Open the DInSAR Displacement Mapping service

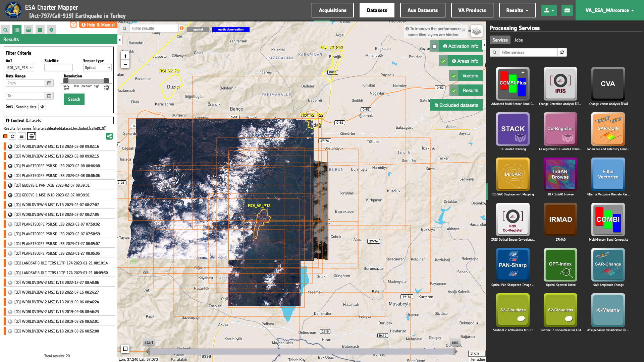pos(513,174)
